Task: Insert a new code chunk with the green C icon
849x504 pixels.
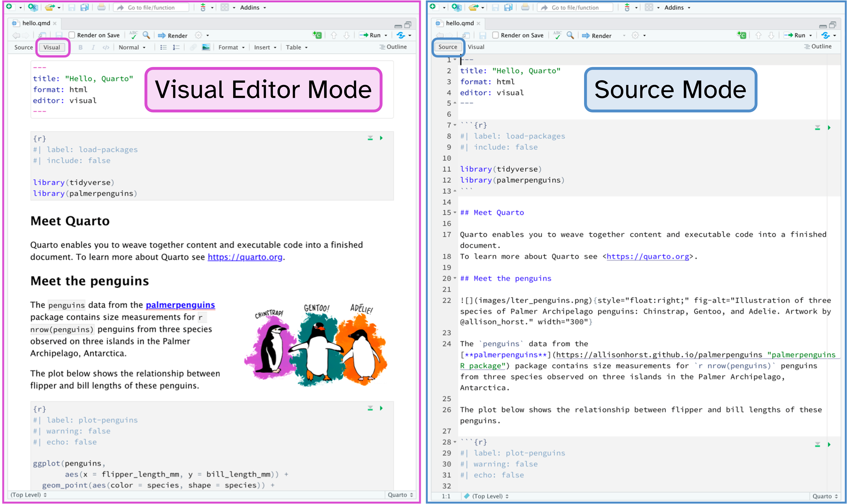Action: (318, 35)
